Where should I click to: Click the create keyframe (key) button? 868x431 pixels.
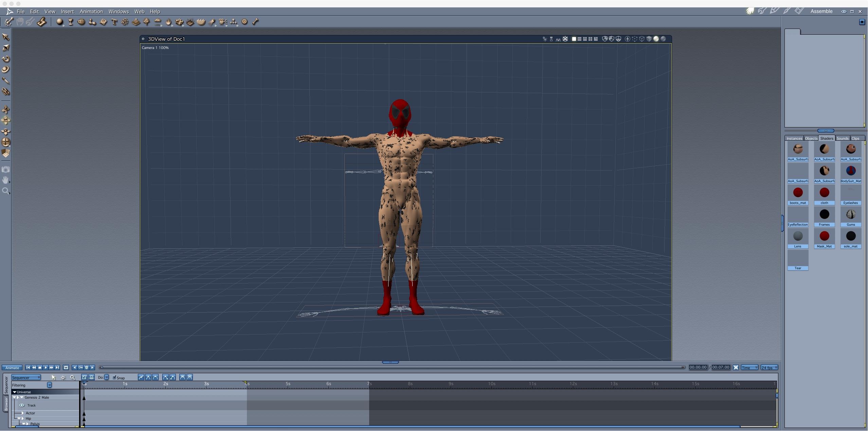coord(80,367)
